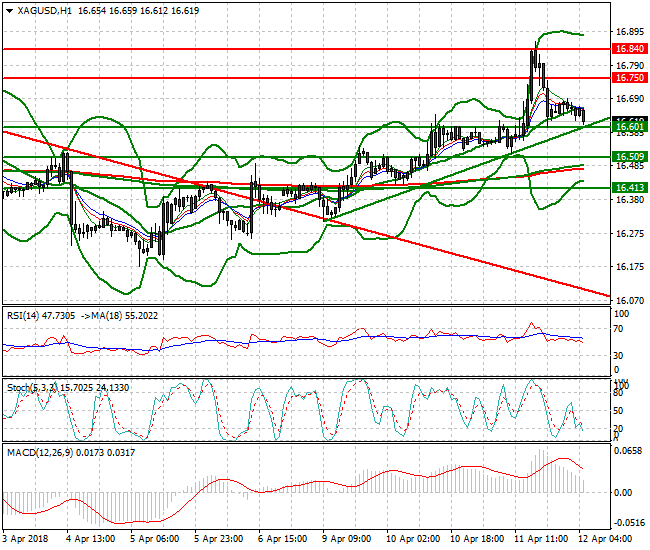Viewport: 650px width, 550px height.
Task: Click the 6 Apr 15:00 time label
Action: pyautogui.click(x=282, y=539)
